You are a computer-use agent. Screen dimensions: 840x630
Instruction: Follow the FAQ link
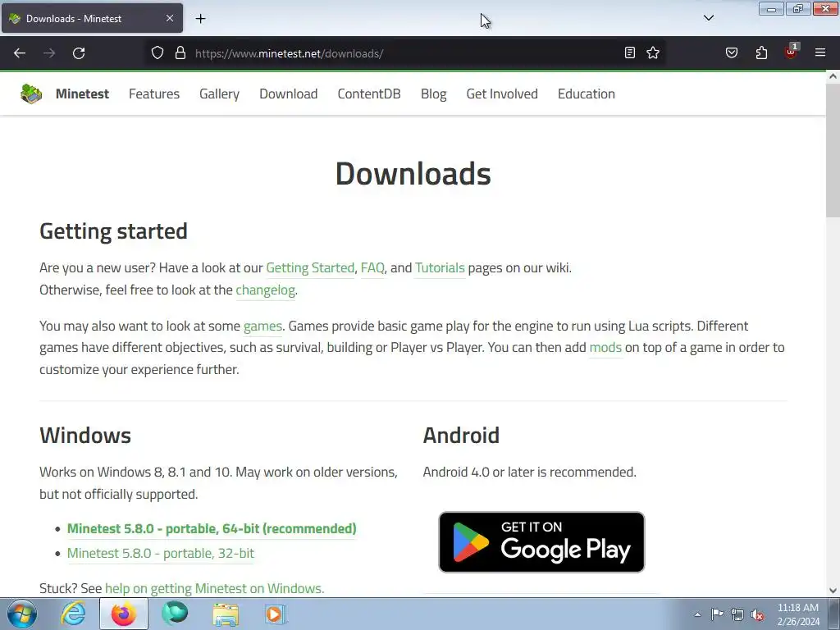372,268
